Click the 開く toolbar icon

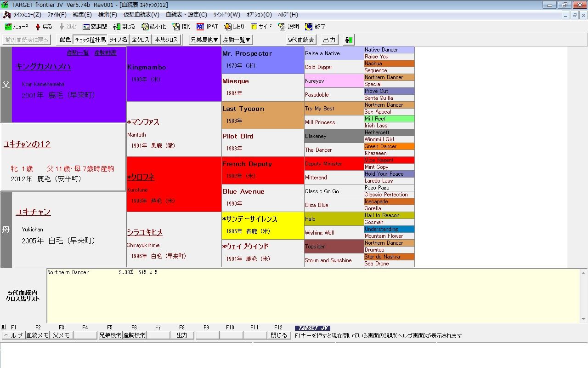[x=181, y=27]
